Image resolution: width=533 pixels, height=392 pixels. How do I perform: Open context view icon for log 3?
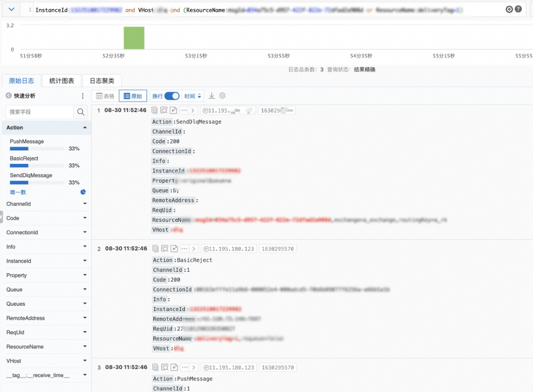pos(165,367)
